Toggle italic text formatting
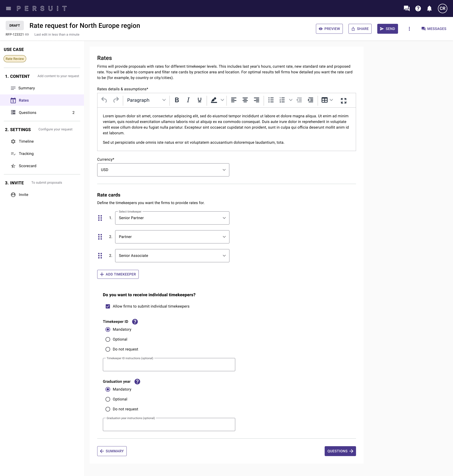Screen dimensions: 453x476 coord(188,100)
